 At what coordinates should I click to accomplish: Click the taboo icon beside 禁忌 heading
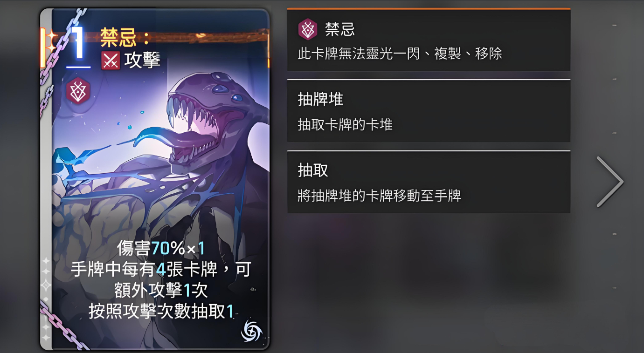coord(308,30)
